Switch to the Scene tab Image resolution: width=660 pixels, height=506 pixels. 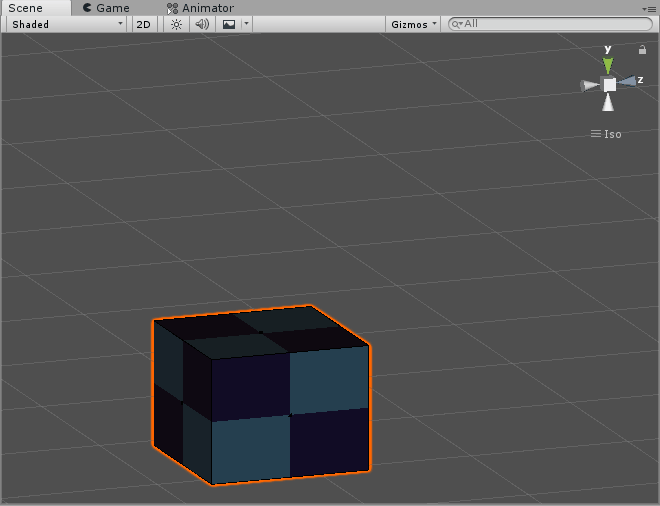pos(35,8)
